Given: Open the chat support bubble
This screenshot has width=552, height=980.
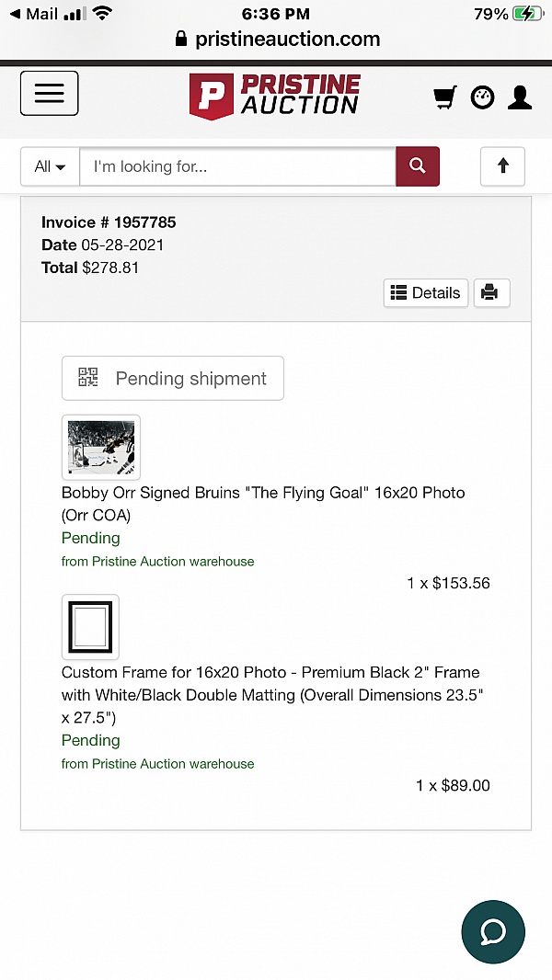Looking at the screenshot, I should click(x=493, y=931).
